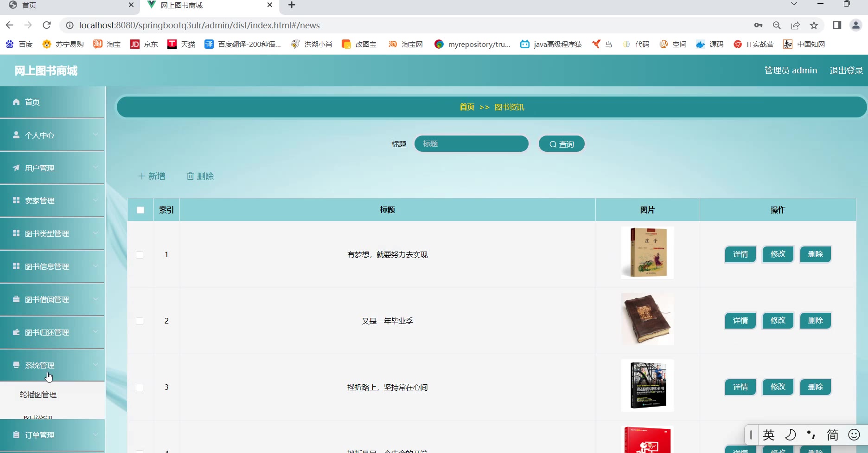
Task: Check the checkbox for row 有梦想，就要努力去实现
Action: (140, 255)
